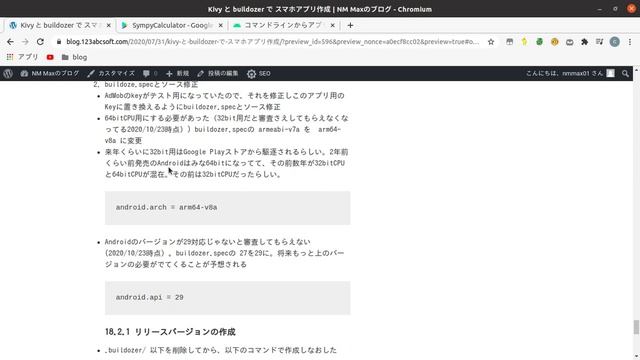Open カスタマイズ in admin bar
The image size is (640, 360).
point(111,73)
